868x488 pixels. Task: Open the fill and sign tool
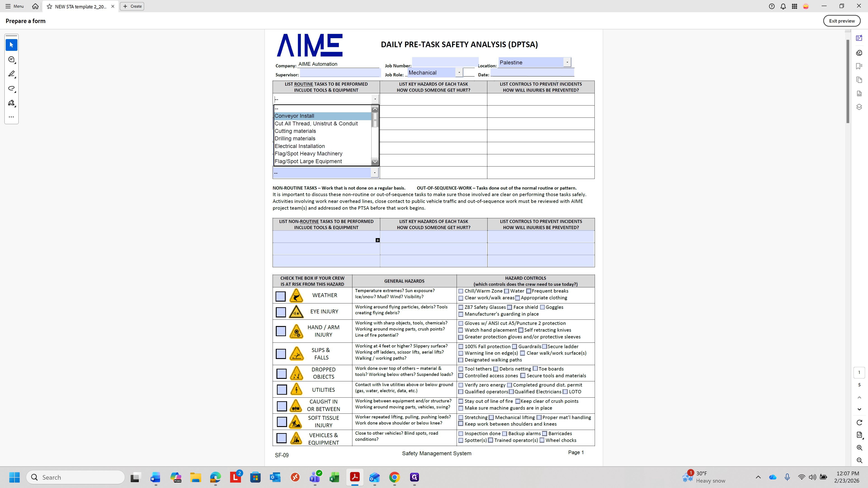tap(11, 103)
